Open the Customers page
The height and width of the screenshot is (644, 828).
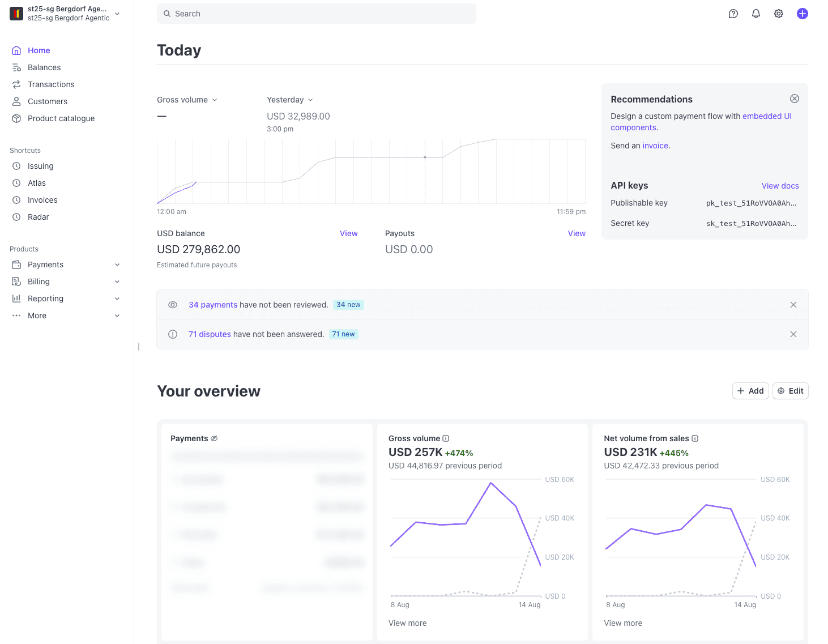coord(48,101)
